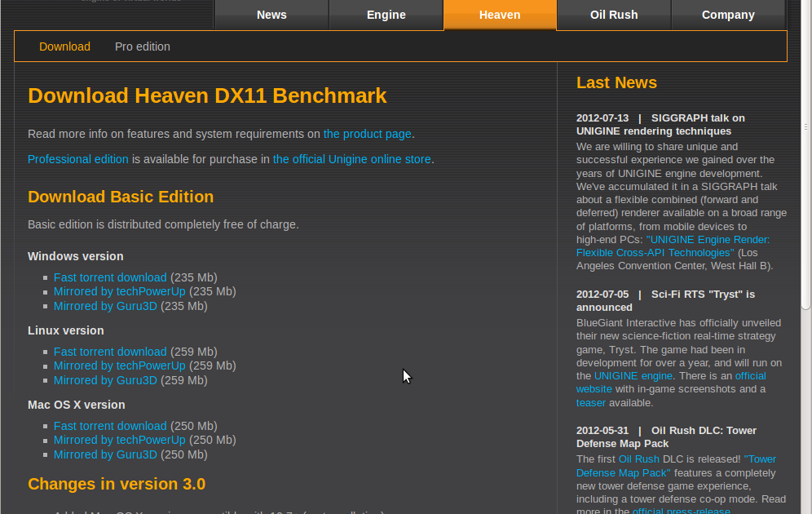The height and width of the screenshot is (514, 812).
Task: Click the 2012-05-31 Oil Rush DLC title
Action: pyautogui.click(x=667, y=436)
